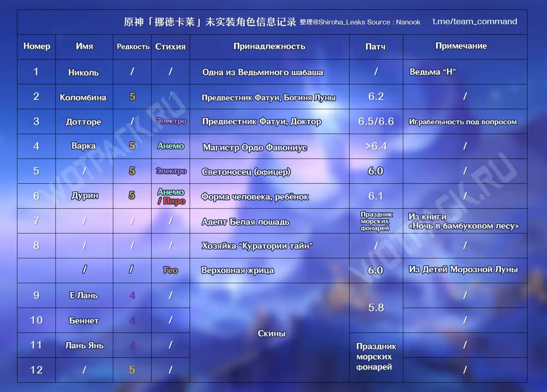Viewport: 547px width, 392px height.
Task: Click the 'Электро' element in Светоносец row
Action: (x=171, y=171)
